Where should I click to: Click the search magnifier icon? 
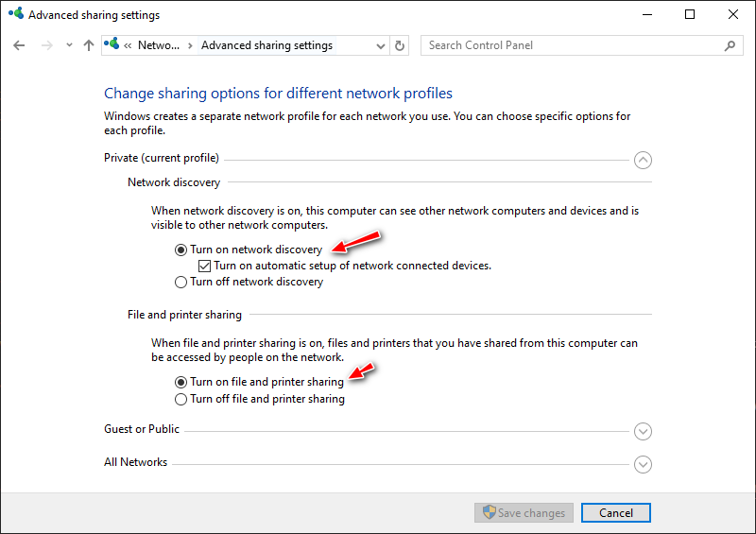(x=730, y=45)
